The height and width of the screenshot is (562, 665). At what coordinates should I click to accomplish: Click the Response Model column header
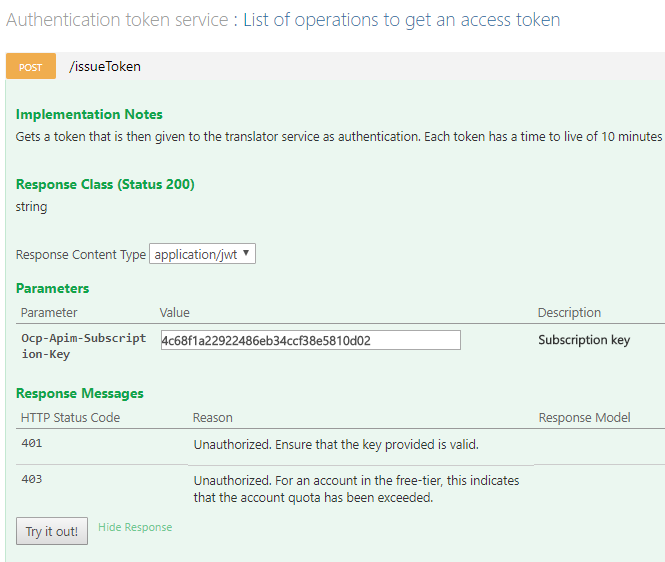pos(584,417)
